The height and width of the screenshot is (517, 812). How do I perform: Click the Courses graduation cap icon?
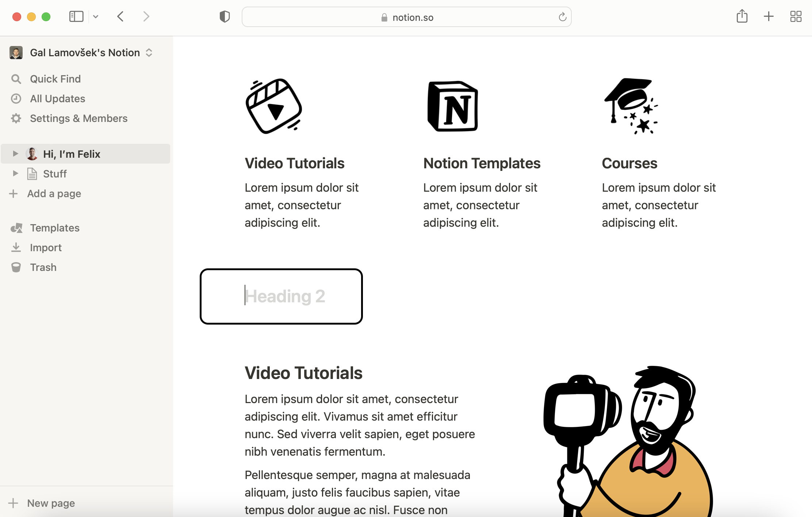click(631, 106)
